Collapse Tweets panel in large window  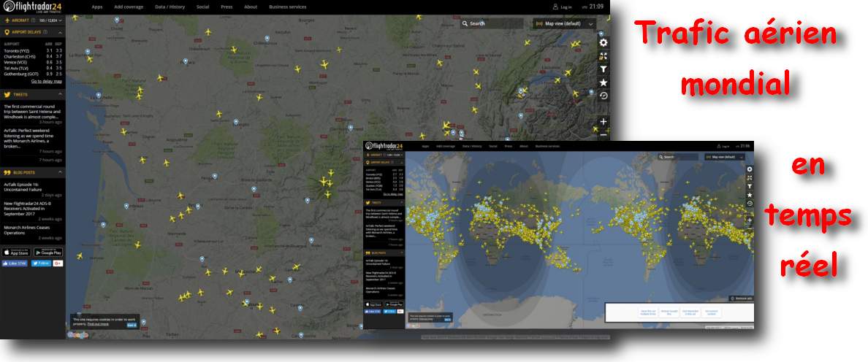[61, 94]
